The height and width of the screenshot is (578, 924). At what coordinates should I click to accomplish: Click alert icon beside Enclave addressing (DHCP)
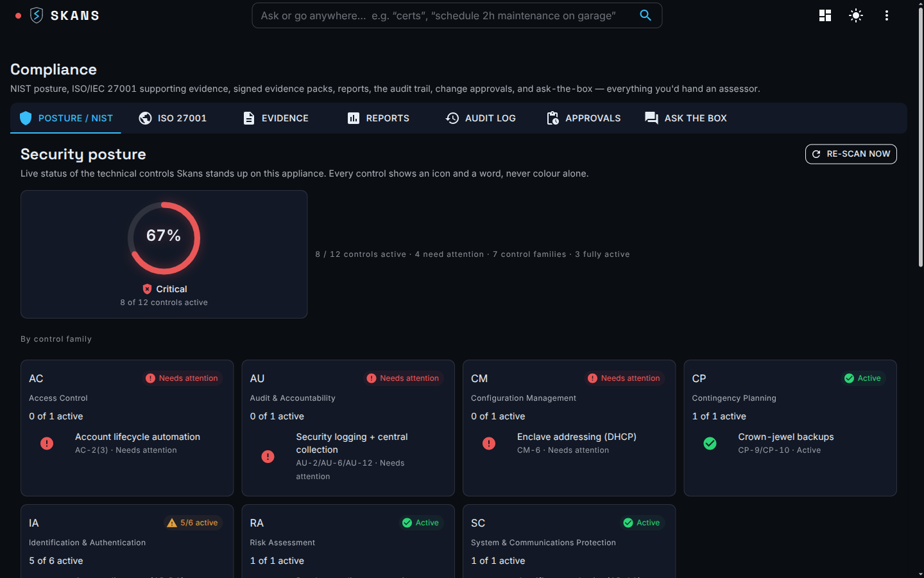click(x=489, y=443)
